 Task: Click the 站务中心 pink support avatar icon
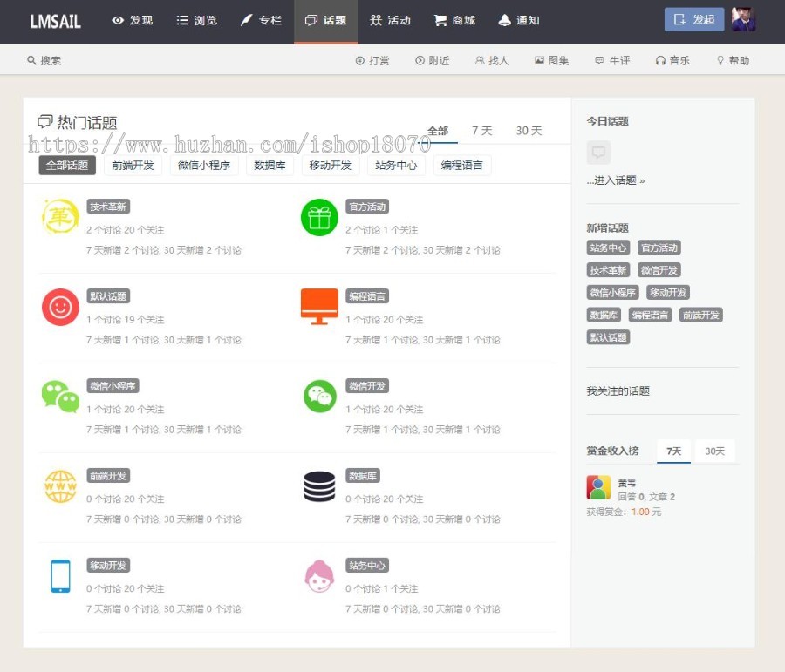pyautogui.click(x=319, y=576)
